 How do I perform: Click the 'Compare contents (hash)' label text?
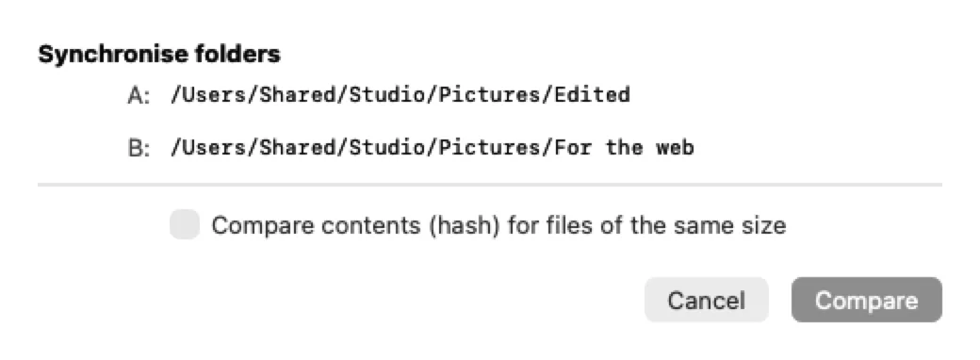356,225
